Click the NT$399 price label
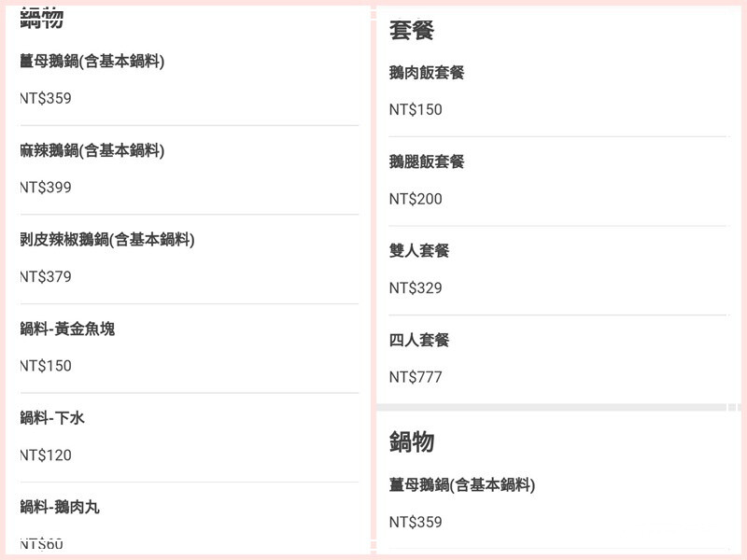This screenshot has width=747, height=560. click(x=46, y=188)
